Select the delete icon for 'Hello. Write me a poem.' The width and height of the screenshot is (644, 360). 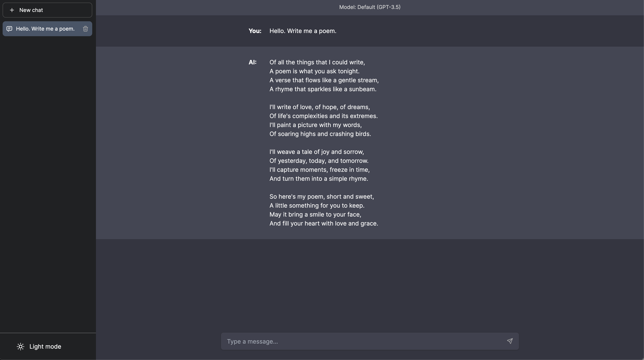point(85,29)
